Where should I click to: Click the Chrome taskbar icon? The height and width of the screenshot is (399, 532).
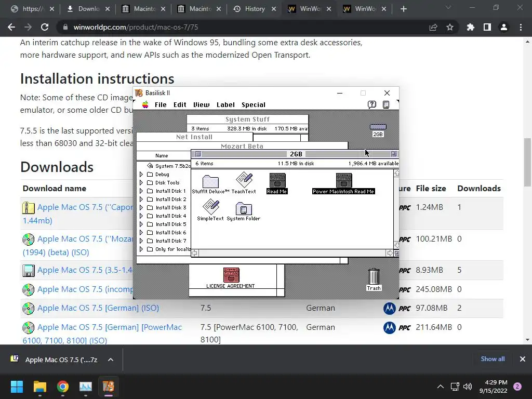[x=63, y=387]
